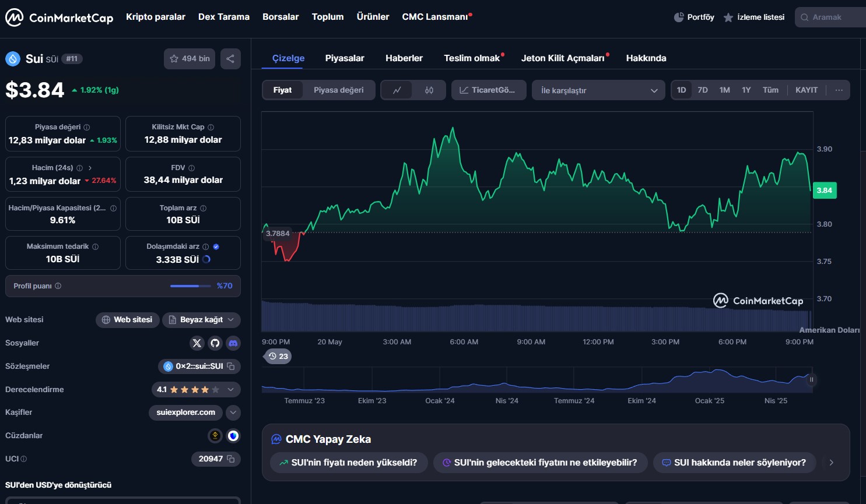Switch to the Piyasalar tab
Image resolution: width=866 pixels, height=504 pixels.
pos(345,58)
